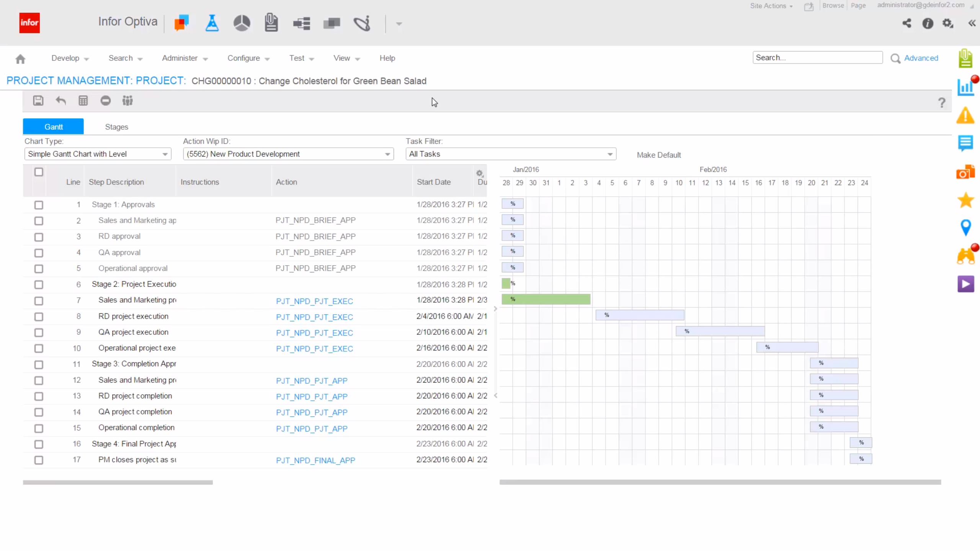980x551 pixels.
Task: Click the calculator grid toolbar icon
Action: coord(83,101)
